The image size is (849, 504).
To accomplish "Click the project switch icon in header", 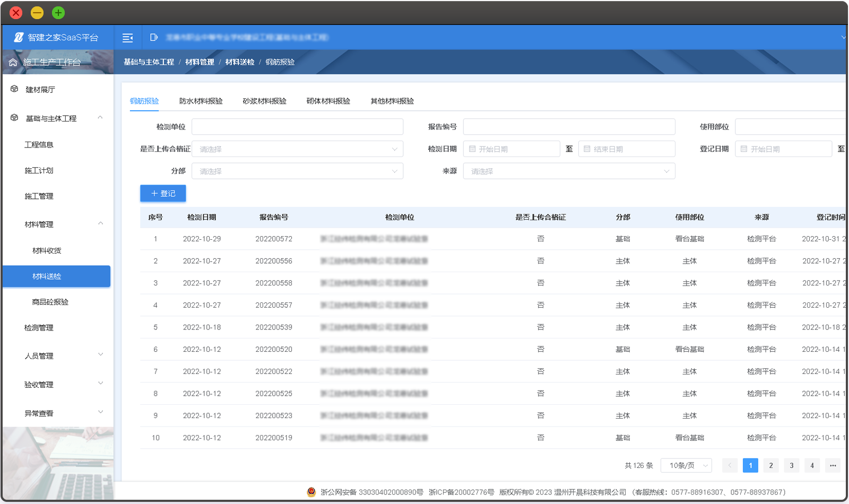I will (x=154, y=37).
